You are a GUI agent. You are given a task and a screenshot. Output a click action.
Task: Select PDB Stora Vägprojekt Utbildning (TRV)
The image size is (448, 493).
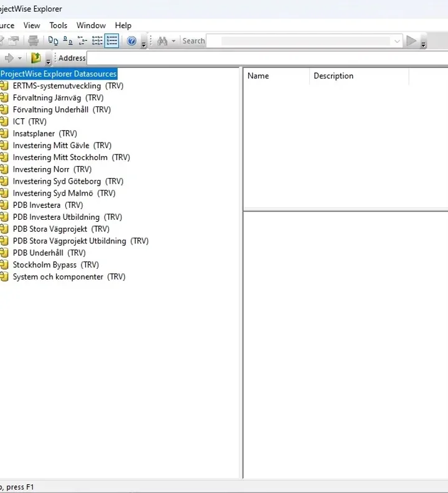click(80, 241)
